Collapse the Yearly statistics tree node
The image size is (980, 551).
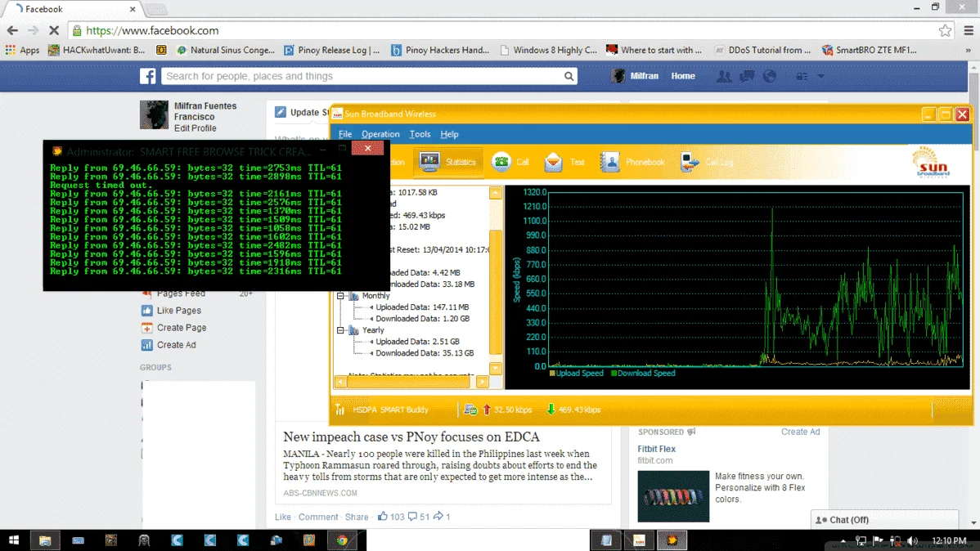340,330
